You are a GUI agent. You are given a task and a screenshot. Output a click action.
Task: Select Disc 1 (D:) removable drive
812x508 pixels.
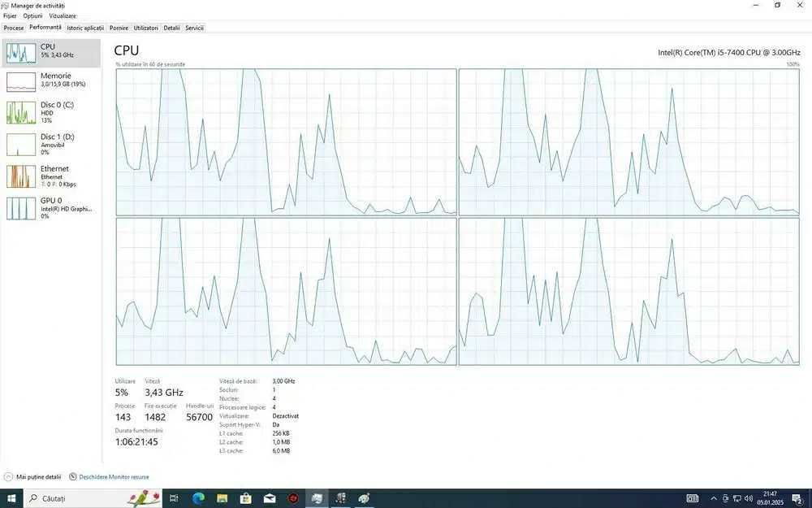(50, 144)
